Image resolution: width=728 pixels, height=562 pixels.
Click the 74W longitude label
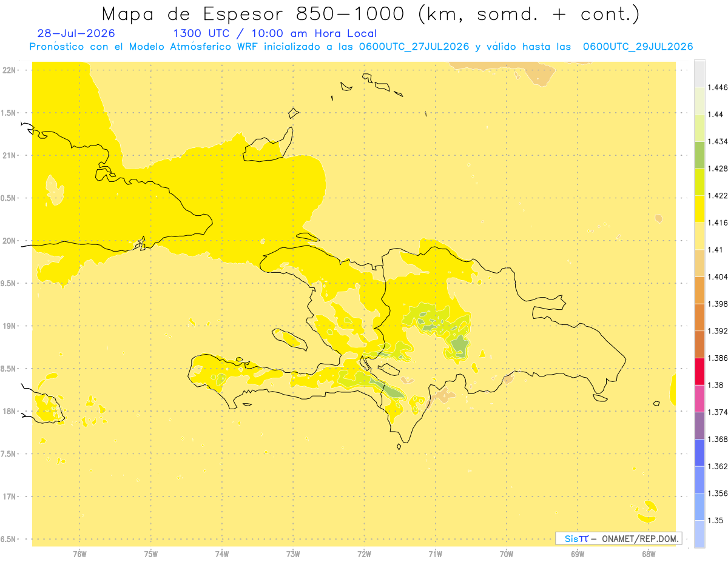tap(221, 554)
